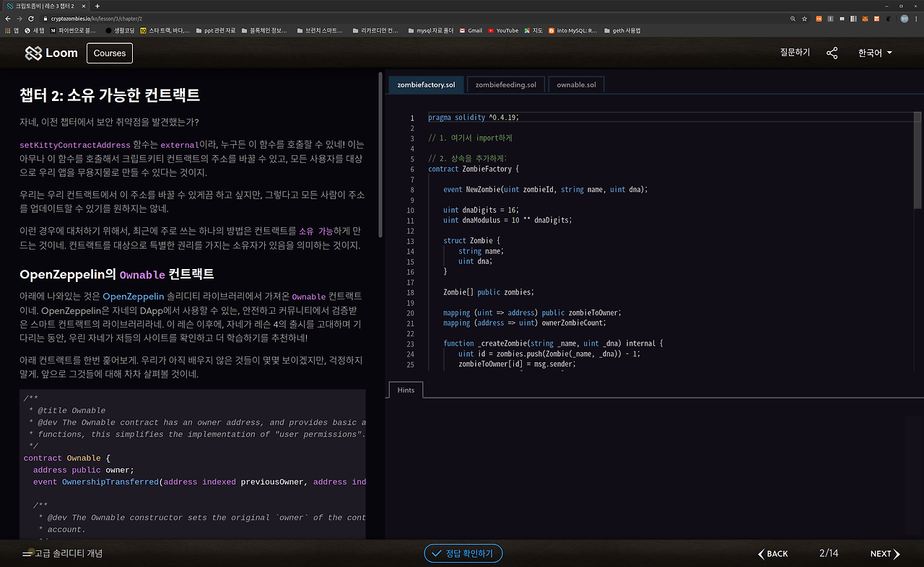Open the 새 탭 bookmark
This screenshot has height=567, width=924.
click(34, 30)
